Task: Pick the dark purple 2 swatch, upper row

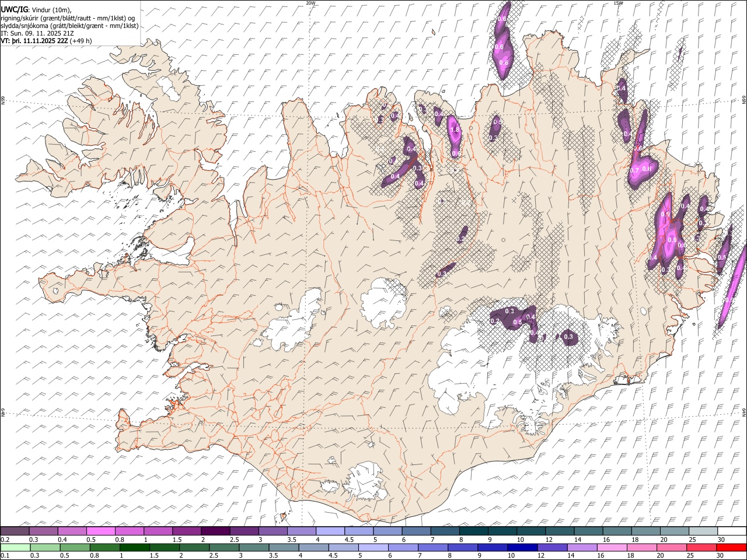Action: 215,531
